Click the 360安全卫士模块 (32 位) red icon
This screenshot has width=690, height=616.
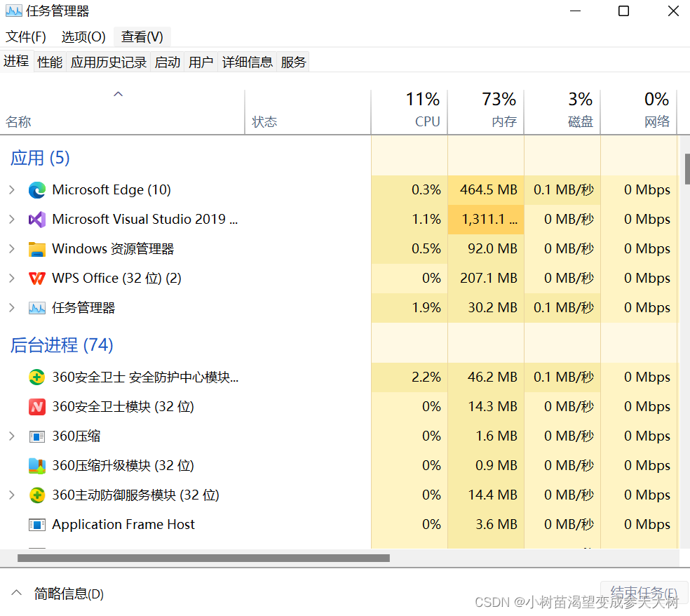coord(37,407)
